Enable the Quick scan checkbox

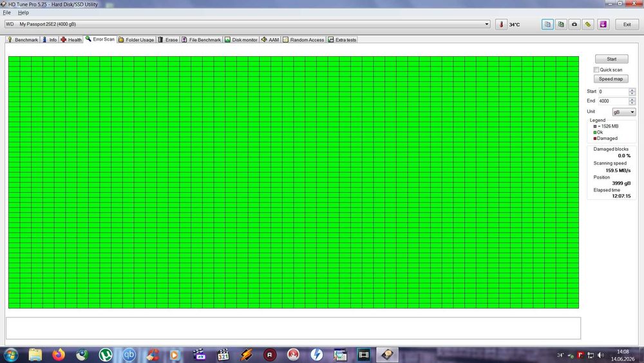[596, 70]
